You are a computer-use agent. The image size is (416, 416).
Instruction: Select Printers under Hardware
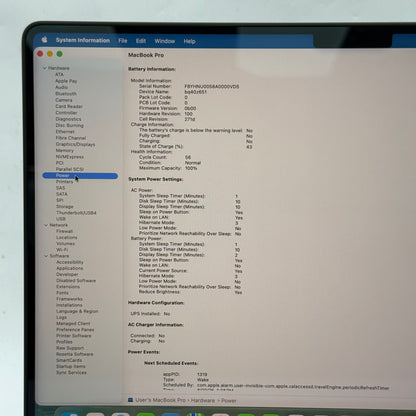point(64,182)
